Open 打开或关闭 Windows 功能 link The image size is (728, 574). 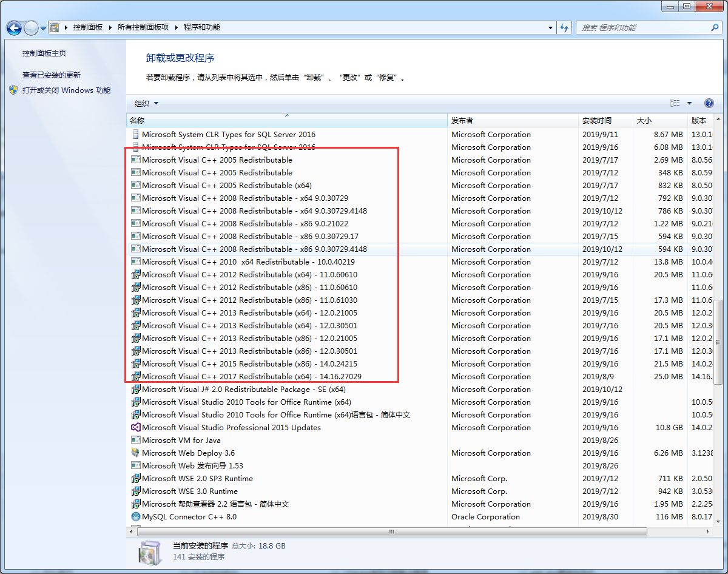point(66,90)
